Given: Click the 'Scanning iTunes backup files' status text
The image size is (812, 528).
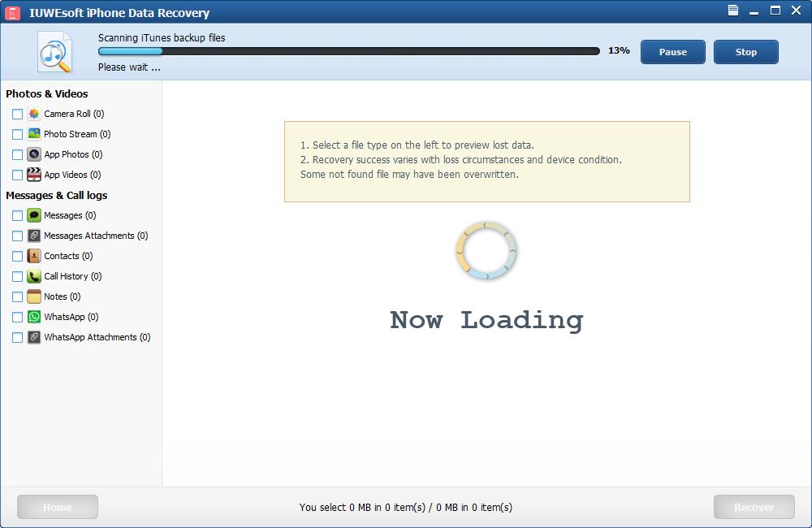Looking at the screenshot, I should 162,38.
